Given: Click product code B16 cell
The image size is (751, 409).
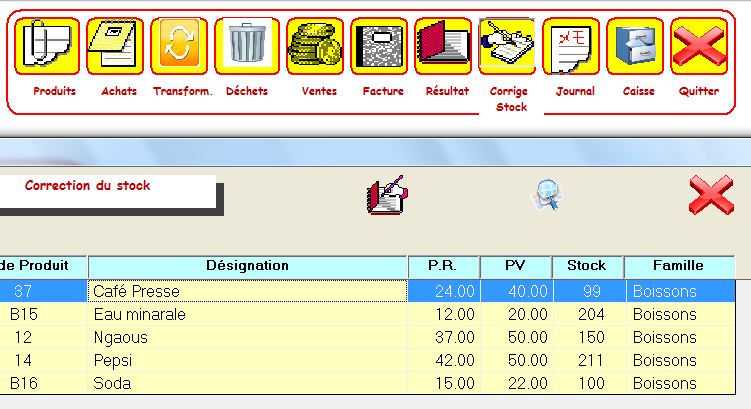Looking at the screenshot, I should point(43,383).
